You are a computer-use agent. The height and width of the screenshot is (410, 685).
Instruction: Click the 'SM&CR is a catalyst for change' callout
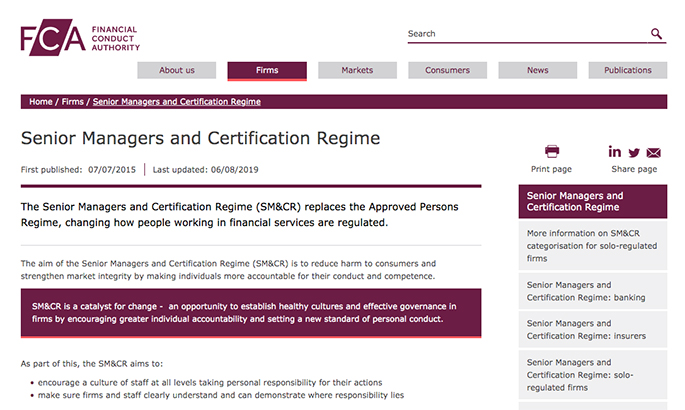(x=251, y=313)
